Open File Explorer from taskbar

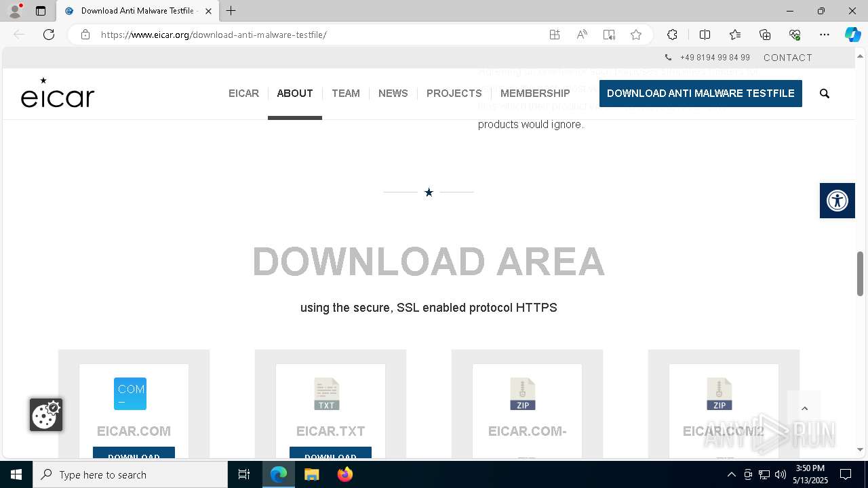tap(311, 474)
